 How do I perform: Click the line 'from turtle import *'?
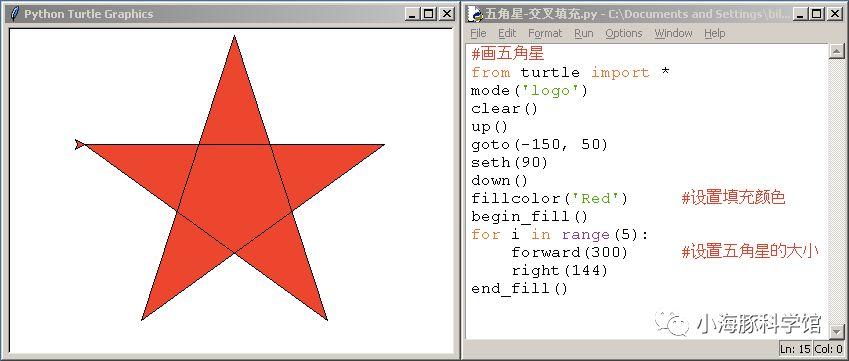click(x=571, y=73)
